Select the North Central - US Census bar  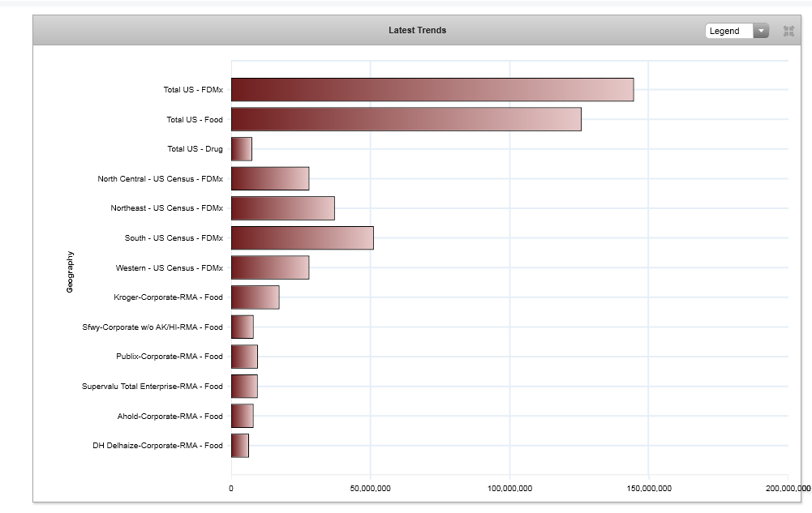point(269,178)
